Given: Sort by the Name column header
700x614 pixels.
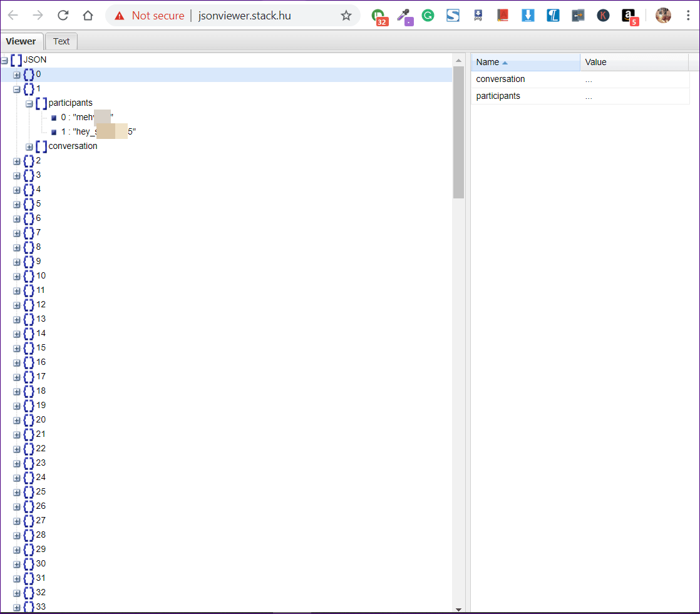Looking at the screenshot, I should (525, 62).
